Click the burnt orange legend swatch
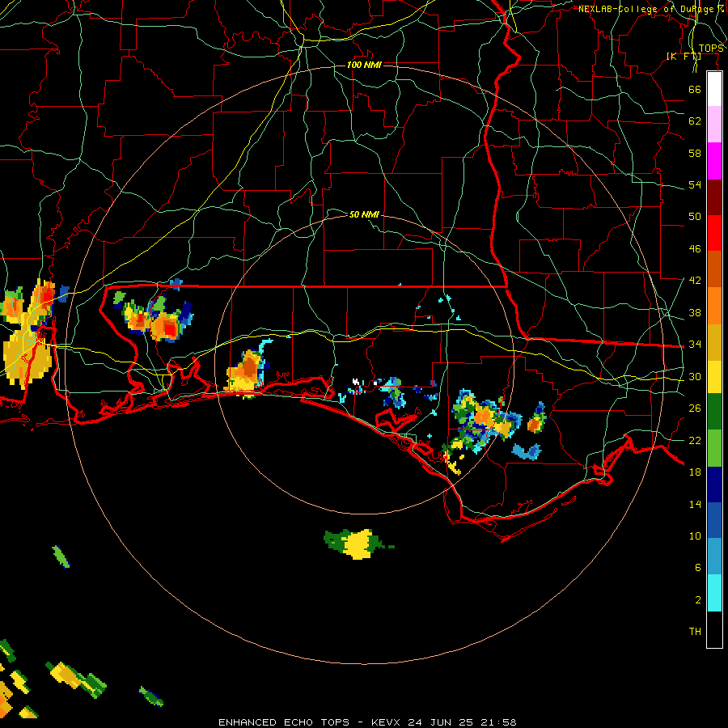The height and width of the screenshot is (728, 728). coord(714,269)
